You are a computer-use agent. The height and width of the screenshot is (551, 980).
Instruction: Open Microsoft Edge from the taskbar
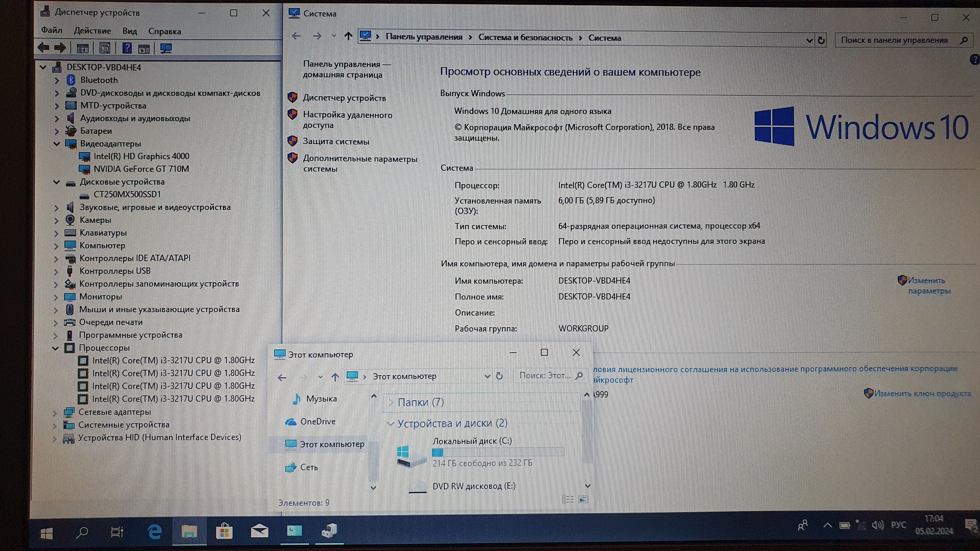(x=154, y=531)
